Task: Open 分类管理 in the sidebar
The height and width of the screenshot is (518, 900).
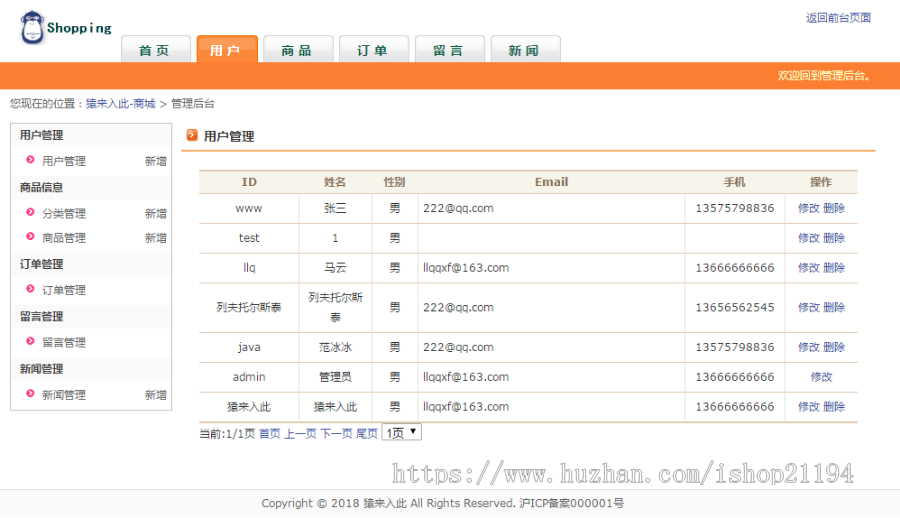Action: tap(64, 214)
